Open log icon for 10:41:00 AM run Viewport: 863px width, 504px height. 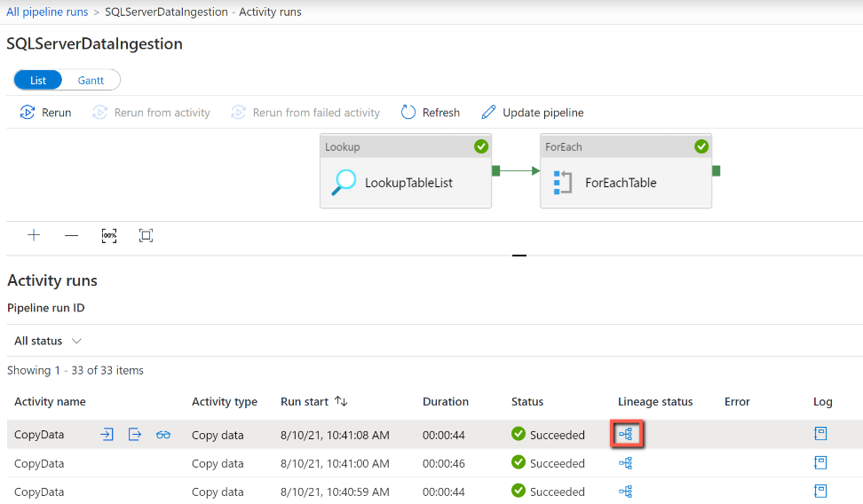tap(820, 462)
